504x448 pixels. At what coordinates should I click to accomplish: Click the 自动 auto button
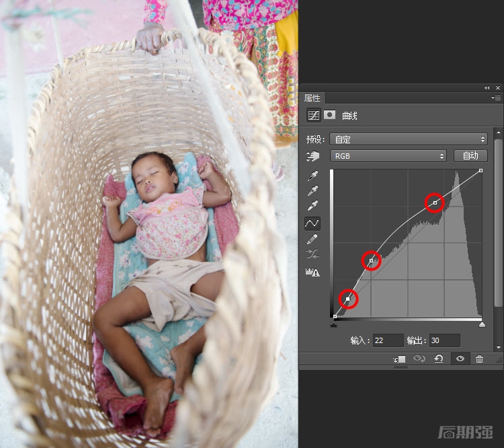click(470, 156)
